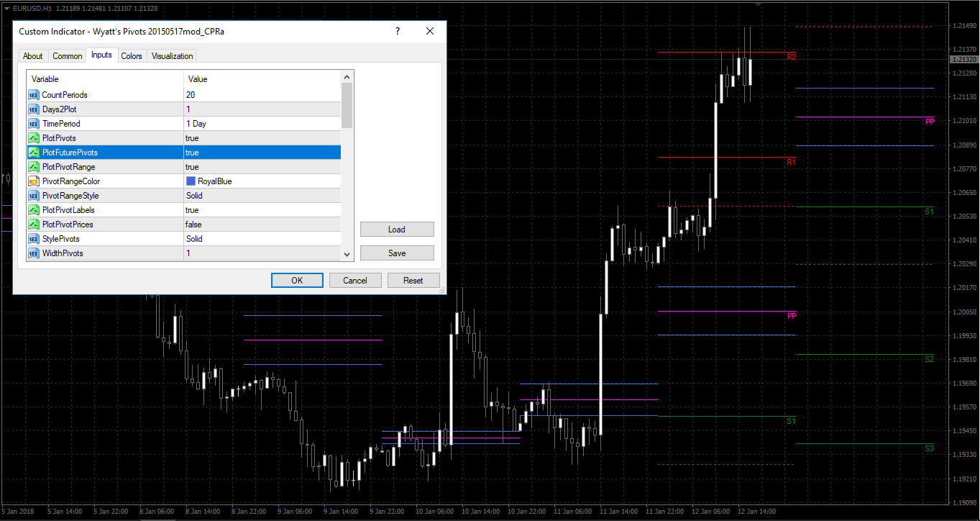
Task: Click the TimePeriod variable type icon
Action: point(33,124)
